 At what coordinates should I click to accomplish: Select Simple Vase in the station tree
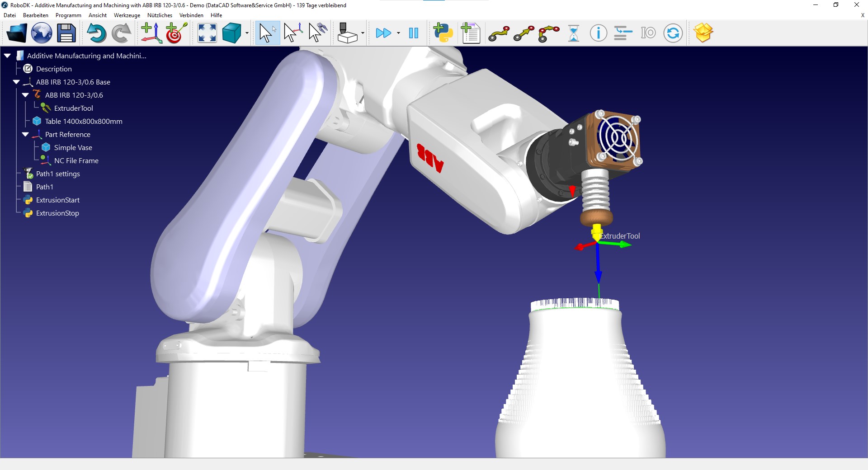coord(73,147)
